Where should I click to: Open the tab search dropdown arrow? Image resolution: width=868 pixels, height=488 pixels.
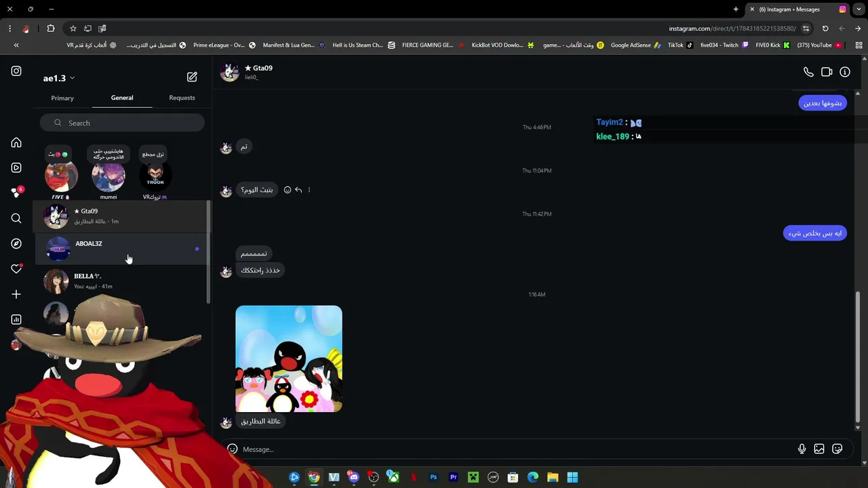[x=858, y=9]
